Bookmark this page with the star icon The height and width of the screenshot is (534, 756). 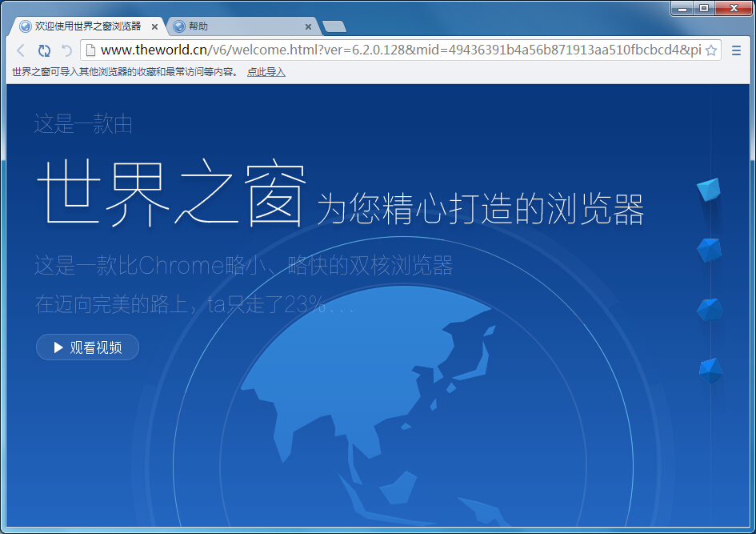point(710,50)
